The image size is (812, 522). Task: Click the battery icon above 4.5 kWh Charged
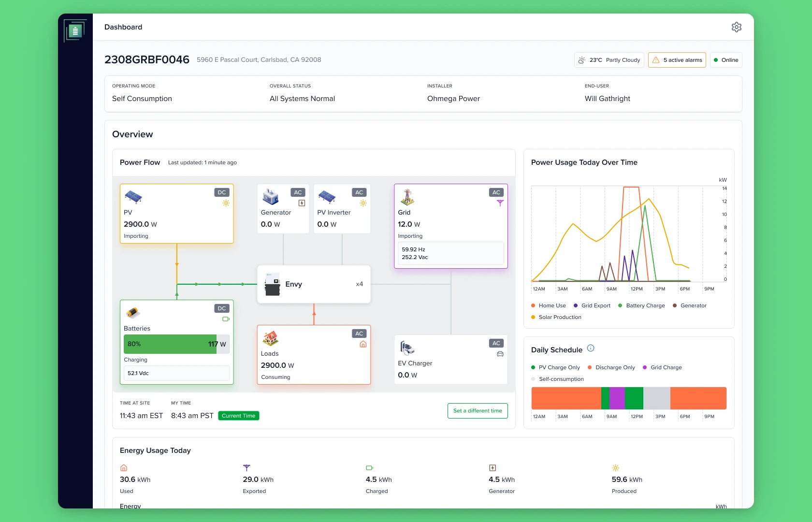370,468
